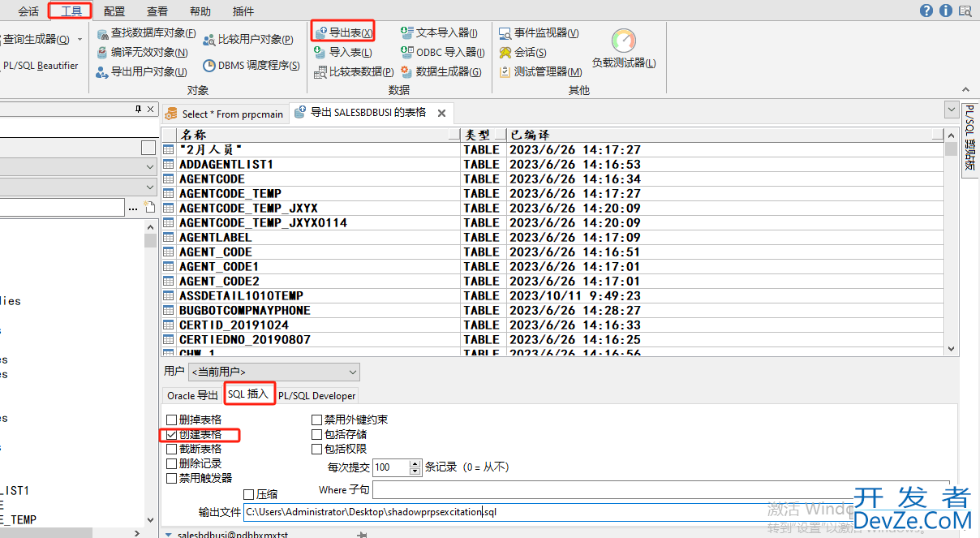This screenshot has width=980, height=538.
Task: Open the tab list dropdown at tab bar right
Action: (952, 109)
